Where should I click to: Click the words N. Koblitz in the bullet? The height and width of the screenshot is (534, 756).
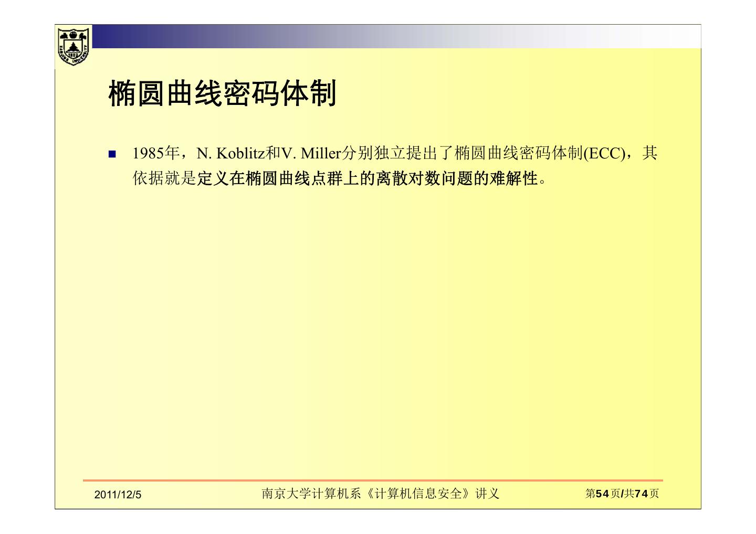[230, 154]
